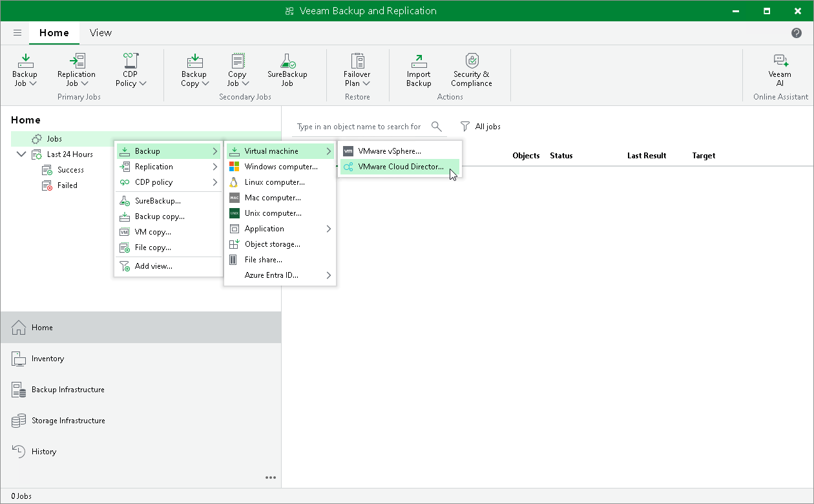Viewport: 814px width, 504px height.
Task: Select Azure Entra ID... menu entry
Action: [x=280, y=275]
